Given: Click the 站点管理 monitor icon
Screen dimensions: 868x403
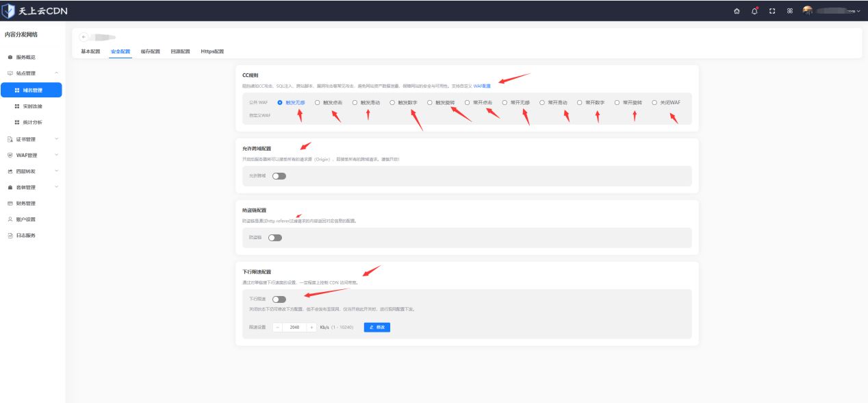Looking at the screenshot, I should click(x=10, y=73).
